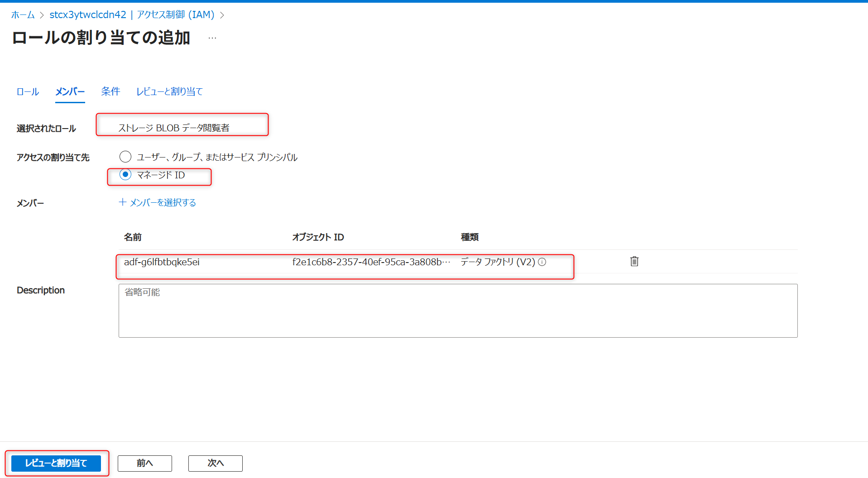Click the レビューと割り当て button
This screenshot has width=868, height=478.
[57, 463]
